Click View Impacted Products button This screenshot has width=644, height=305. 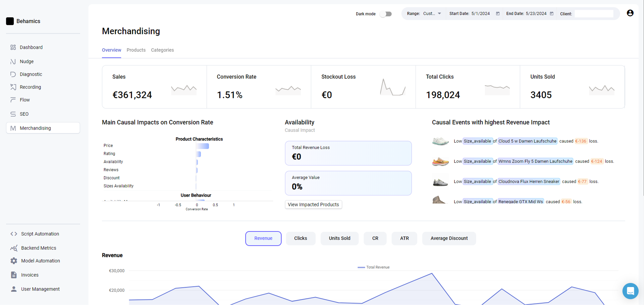coord(313,204)
